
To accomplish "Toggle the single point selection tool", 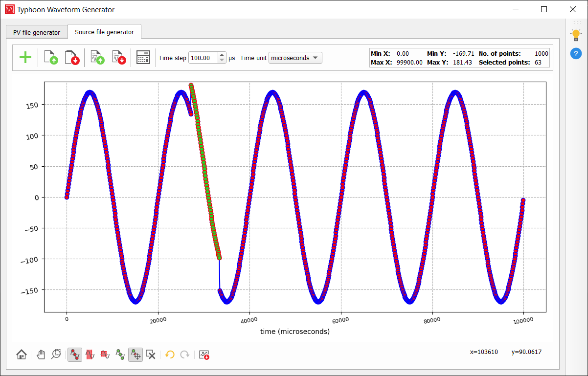I will pos(75,355).
